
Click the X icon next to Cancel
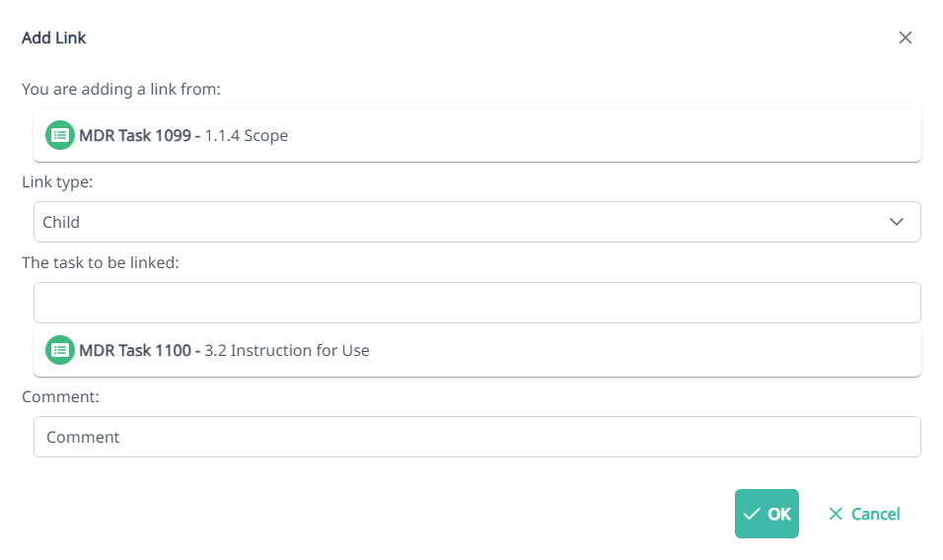[835, 514]
